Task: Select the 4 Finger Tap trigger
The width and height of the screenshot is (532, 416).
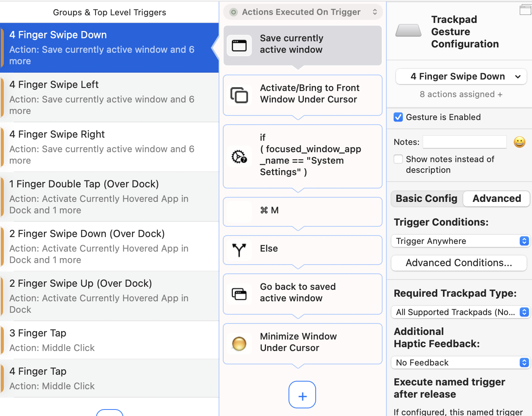Action: (109, 379)
